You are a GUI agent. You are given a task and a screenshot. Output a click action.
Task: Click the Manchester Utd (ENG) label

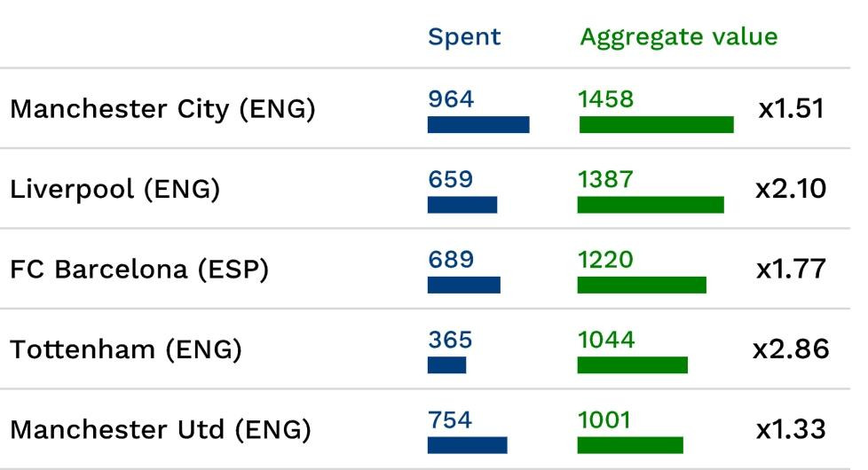pos(161,430)
